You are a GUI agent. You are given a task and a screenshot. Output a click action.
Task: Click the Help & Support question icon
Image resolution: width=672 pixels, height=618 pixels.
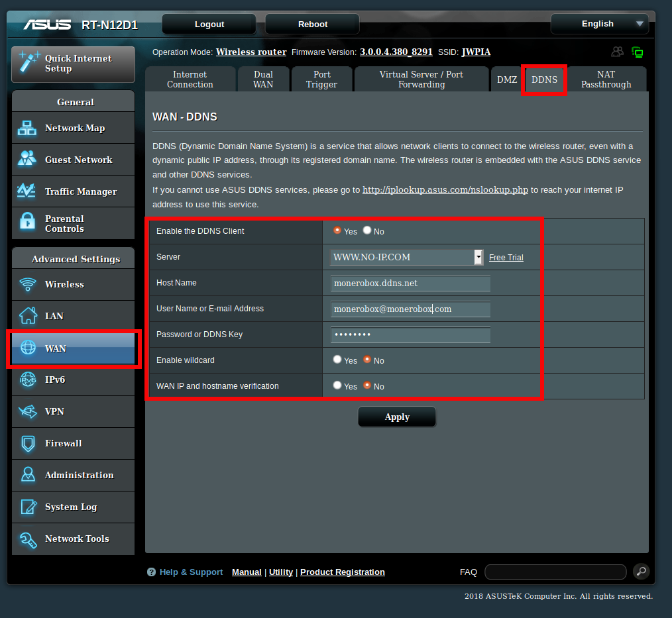tap(151, 572)
